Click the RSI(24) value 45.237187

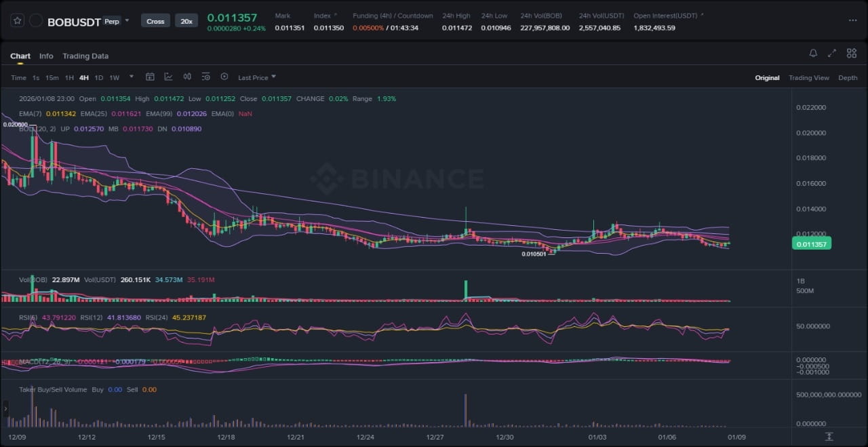[x=189, y=317]
